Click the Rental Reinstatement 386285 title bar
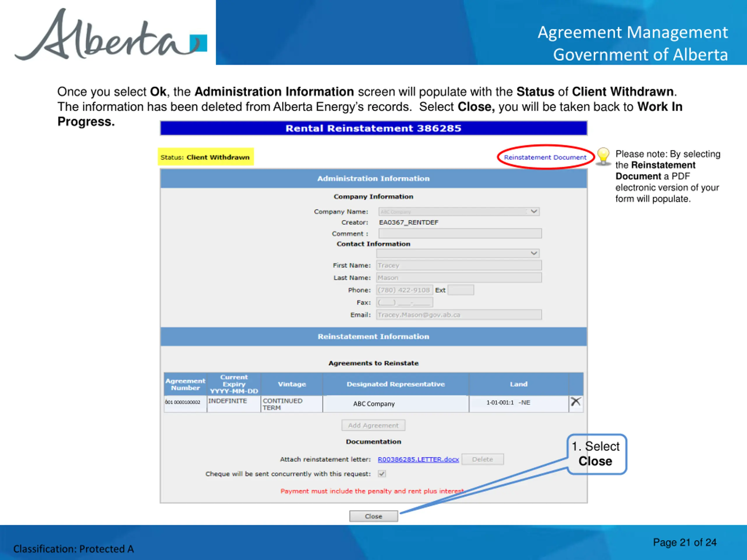This screenshot has height=560, width=747. (x=373, y=128)
